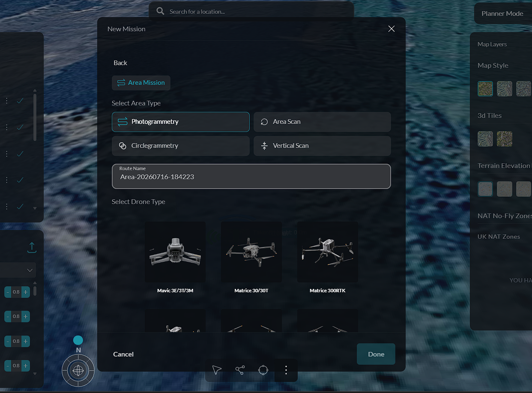This screenshot has height=393, width=532.
Task: Click the NAT No-Fly Zones entry
Action: click(505, 216)
